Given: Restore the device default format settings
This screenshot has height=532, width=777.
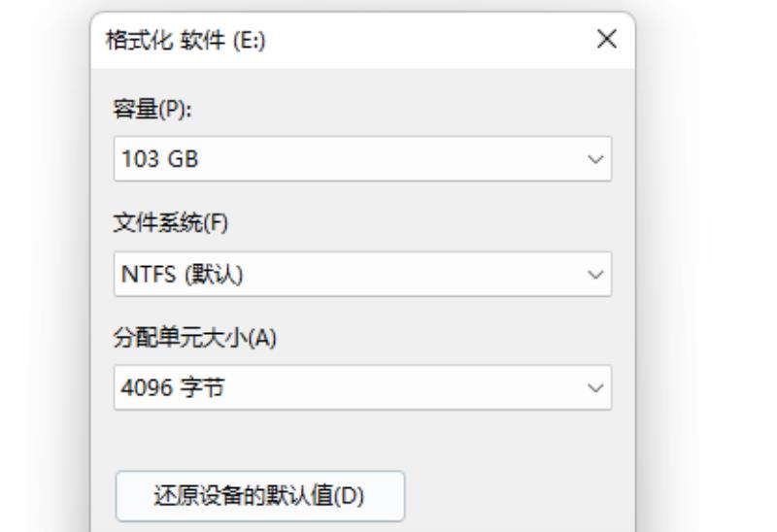Looking at the screenshot, I should pos(260,496).
